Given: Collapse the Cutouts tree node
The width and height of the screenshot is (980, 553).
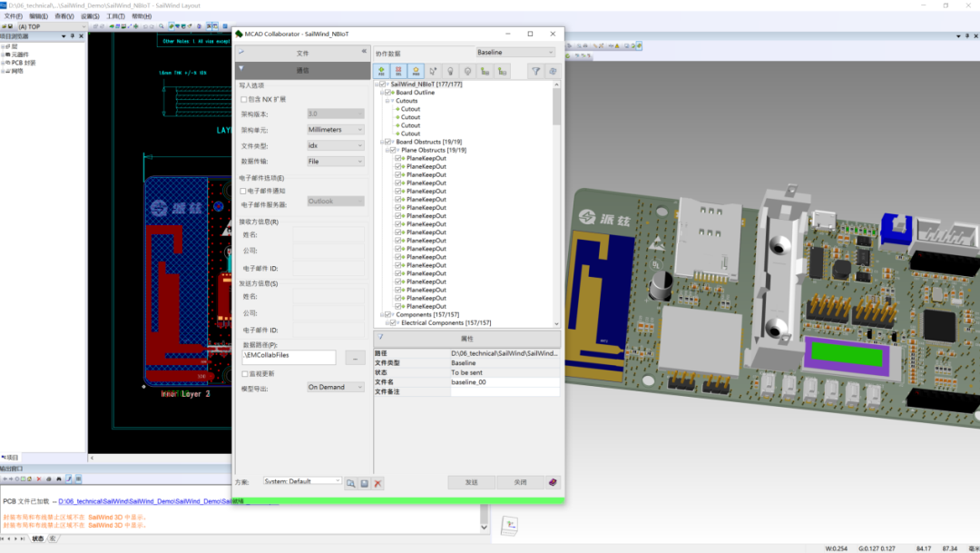Looking at the screenshot, I should click(387, 101).
